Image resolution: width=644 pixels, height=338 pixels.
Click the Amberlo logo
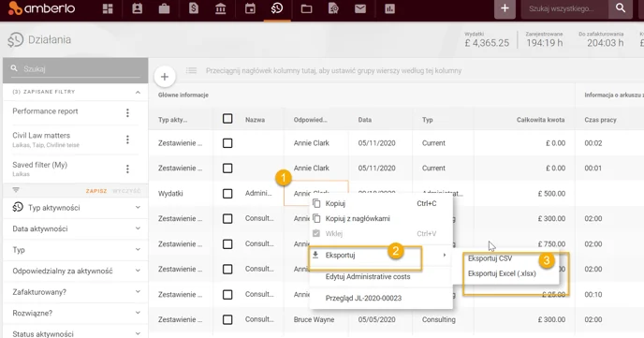click(x=41, y=8)
